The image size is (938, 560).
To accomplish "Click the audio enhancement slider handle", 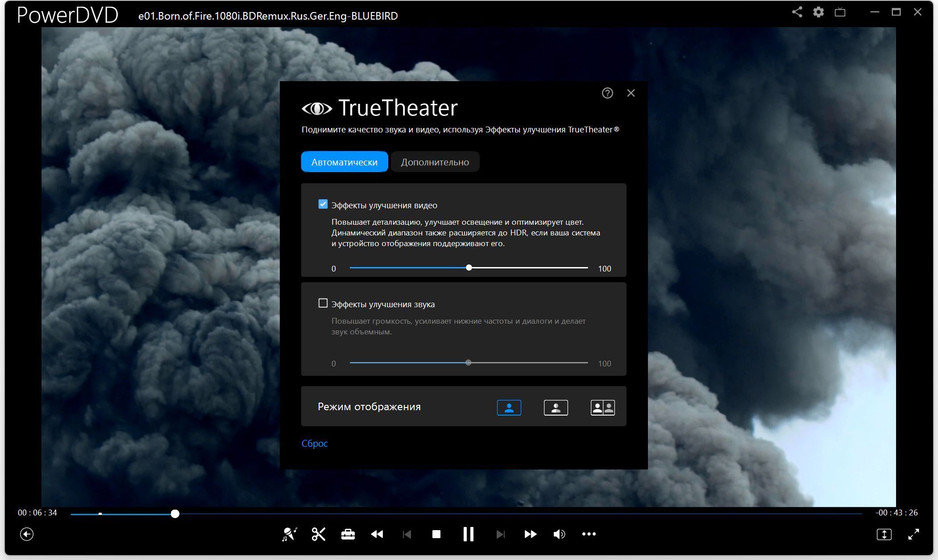I will pos(468,362).
